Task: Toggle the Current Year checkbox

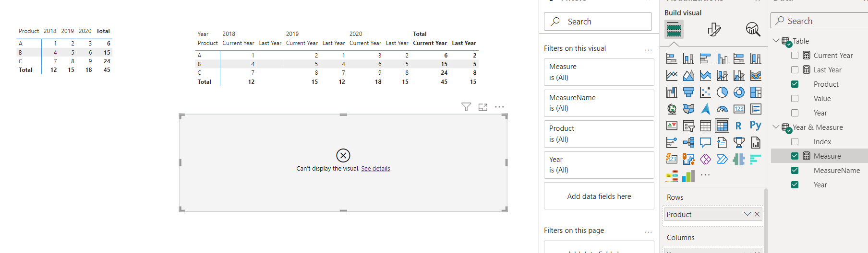Action: point(795,56)
